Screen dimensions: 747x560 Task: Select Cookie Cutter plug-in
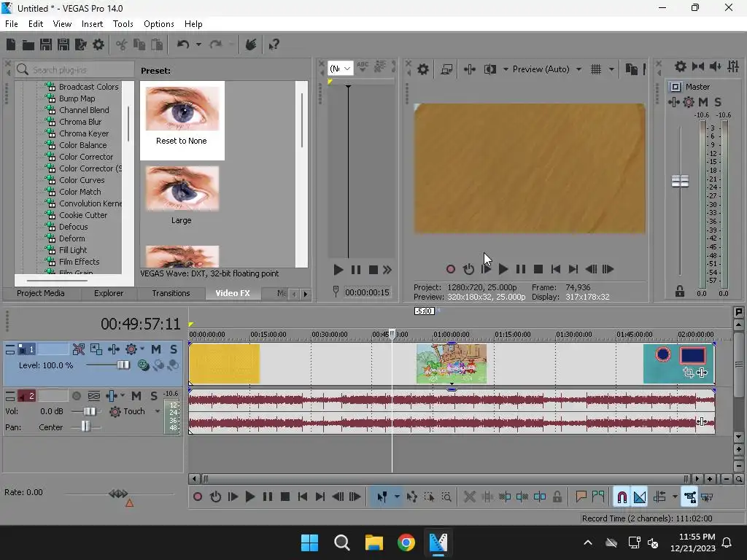(83, 215)
